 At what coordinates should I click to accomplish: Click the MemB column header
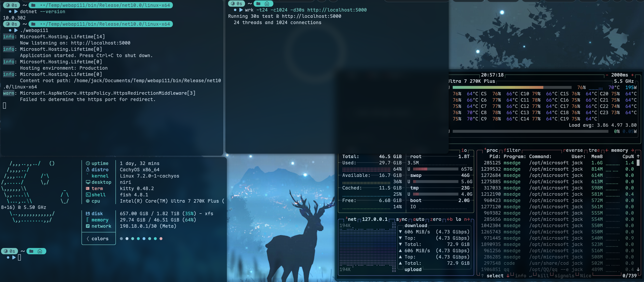pyautogui.click(x=597, y=156)
